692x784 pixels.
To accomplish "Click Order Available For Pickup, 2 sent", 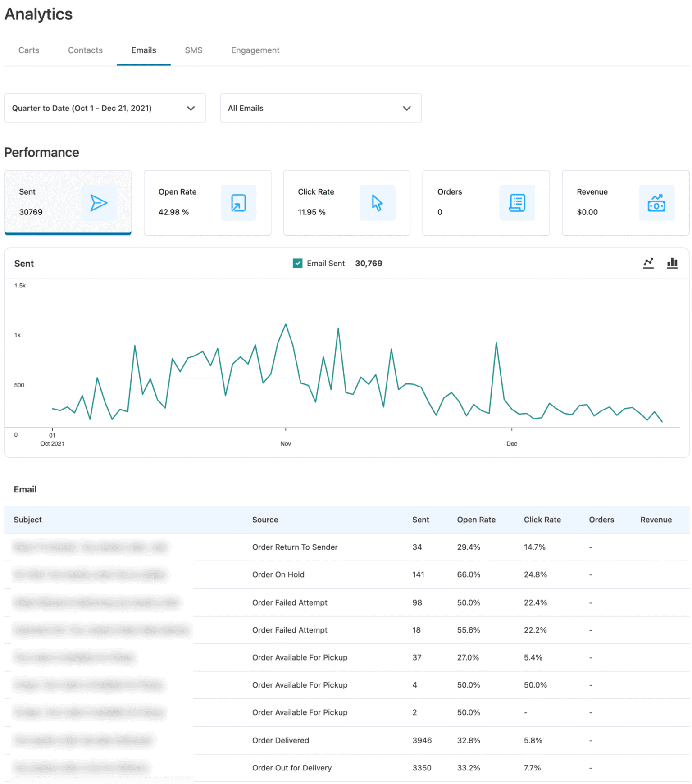I will pos(300,712).
